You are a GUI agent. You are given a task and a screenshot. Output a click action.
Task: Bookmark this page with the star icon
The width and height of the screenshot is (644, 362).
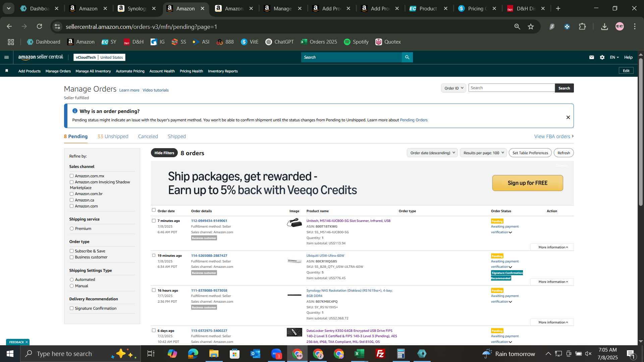(531, 26)
